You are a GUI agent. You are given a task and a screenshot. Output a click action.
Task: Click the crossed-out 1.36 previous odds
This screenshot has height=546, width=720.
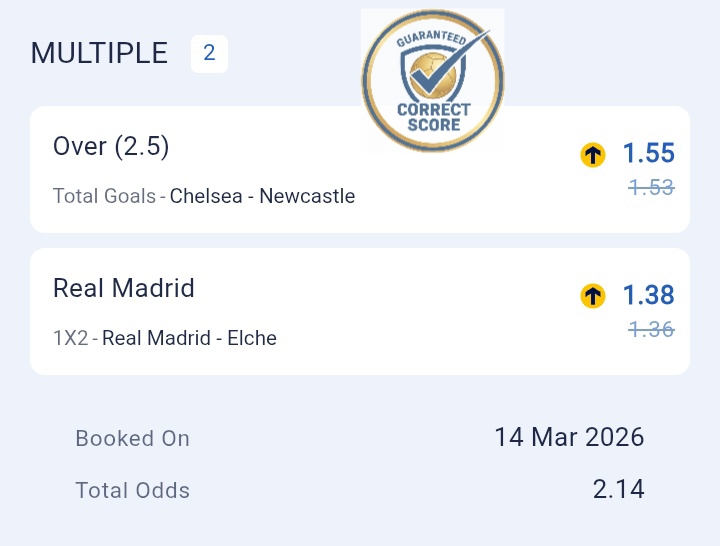[x=651, y=328]
